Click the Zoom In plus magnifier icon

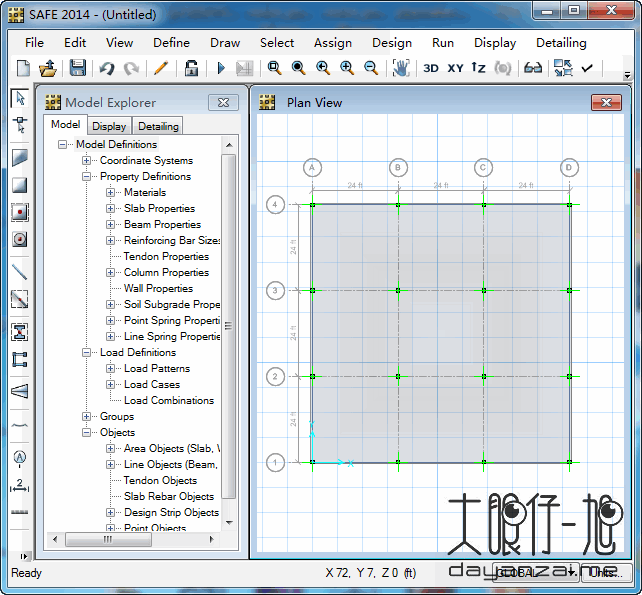pyautogui.click(x=347, y=68)
